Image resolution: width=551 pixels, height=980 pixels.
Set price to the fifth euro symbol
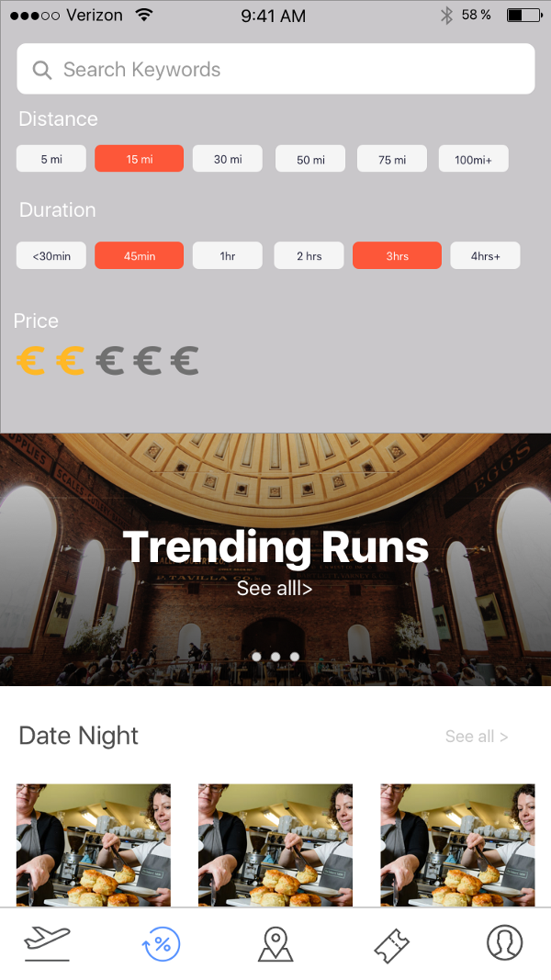click(x=185, y=361)
